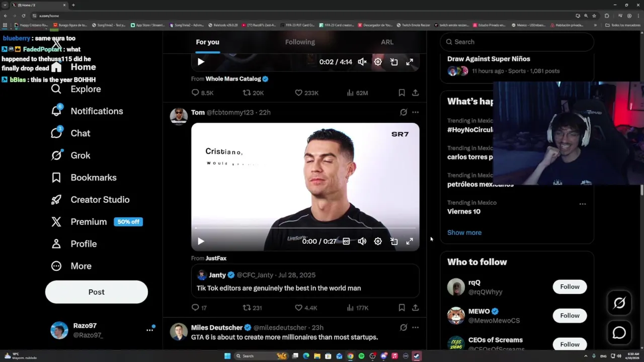The height and width of the screenshot is (362, 644).
Task: Open settings gear on the Cristiano video
Action: click(x=378, y=241)
